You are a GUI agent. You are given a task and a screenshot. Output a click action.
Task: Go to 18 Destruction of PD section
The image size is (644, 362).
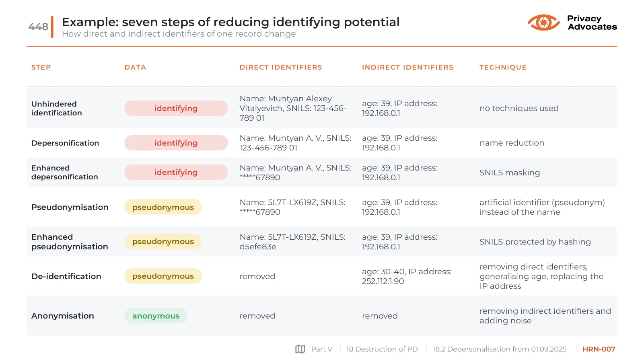coord(382,349)
